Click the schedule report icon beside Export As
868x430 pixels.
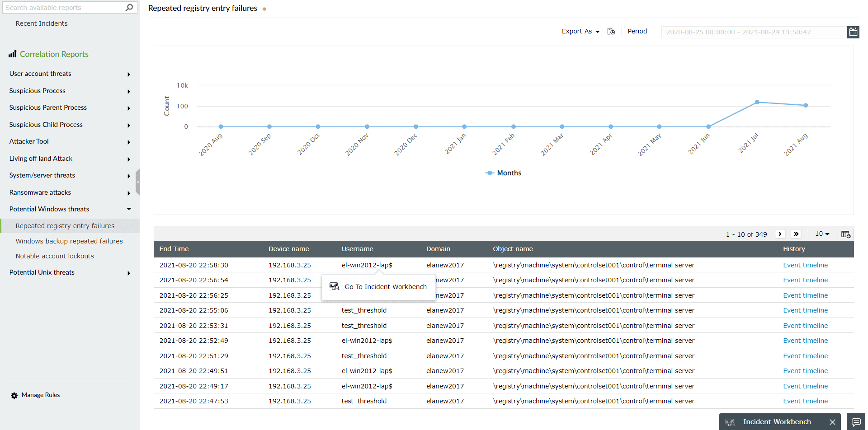pos(611,31)
